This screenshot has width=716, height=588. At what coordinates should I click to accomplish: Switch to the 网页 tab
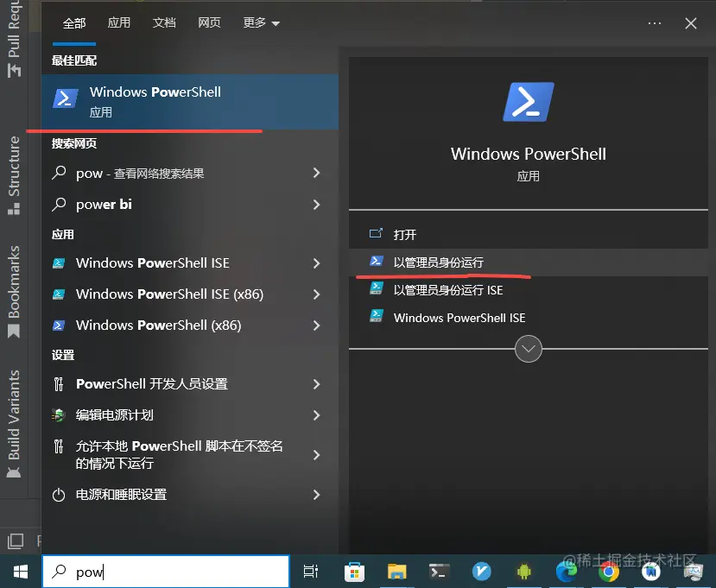point(209,22)
